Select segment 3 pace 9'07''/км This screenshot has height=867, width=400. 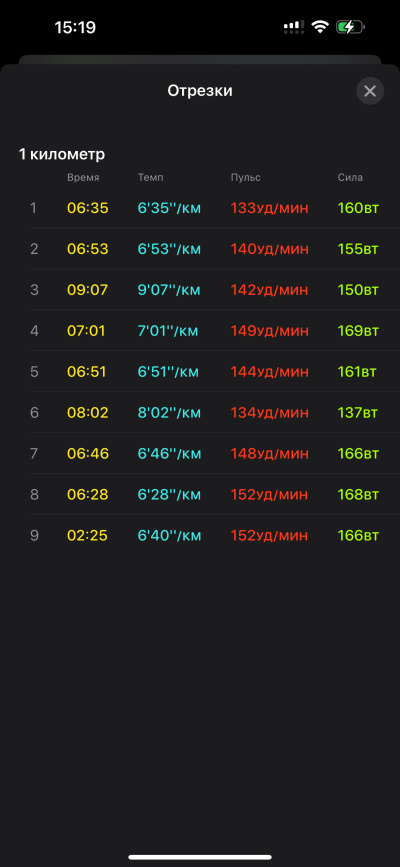coord(169,290)
